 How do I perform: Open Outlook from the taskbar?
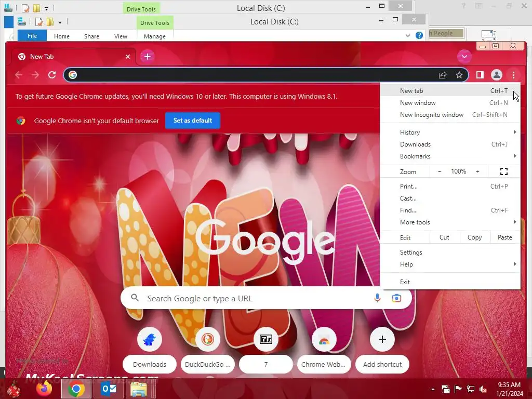109,389
